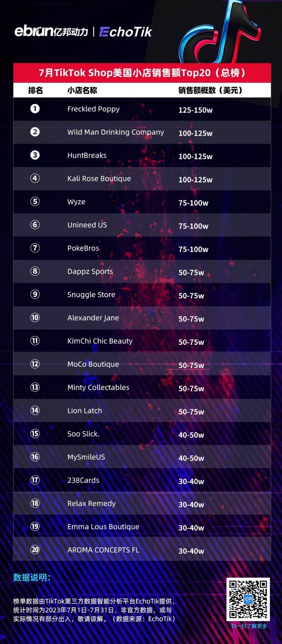Image resolution: width=282 pixels, height=644 pixels.
Task: Click the ebrun 亿邦动力 logo
Action: [x=51, y=32]
